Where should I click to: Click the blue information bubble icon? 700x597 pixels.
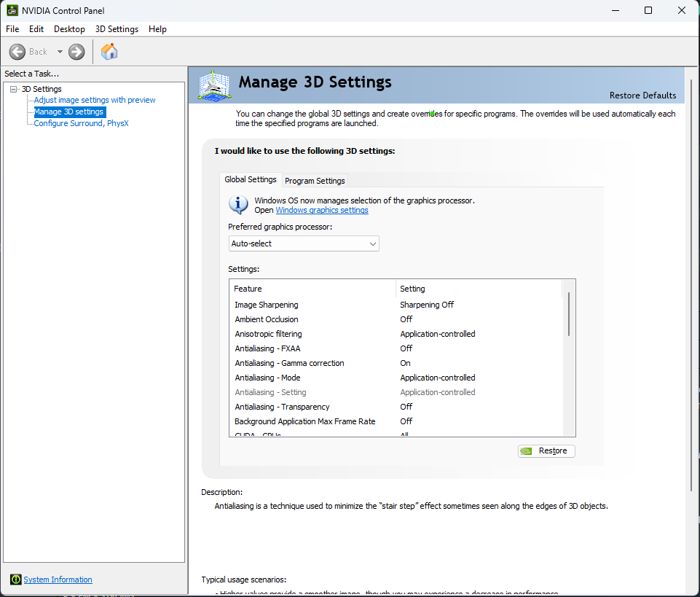[238, 205]
